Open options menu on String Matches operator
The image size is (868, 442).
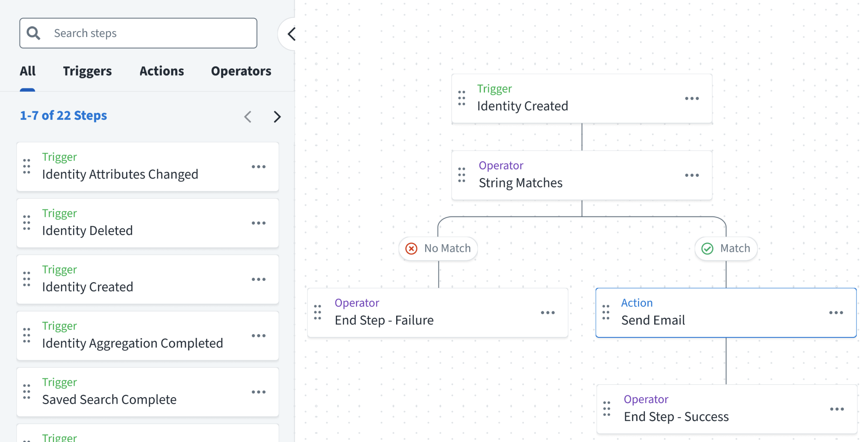coord(692,175)
